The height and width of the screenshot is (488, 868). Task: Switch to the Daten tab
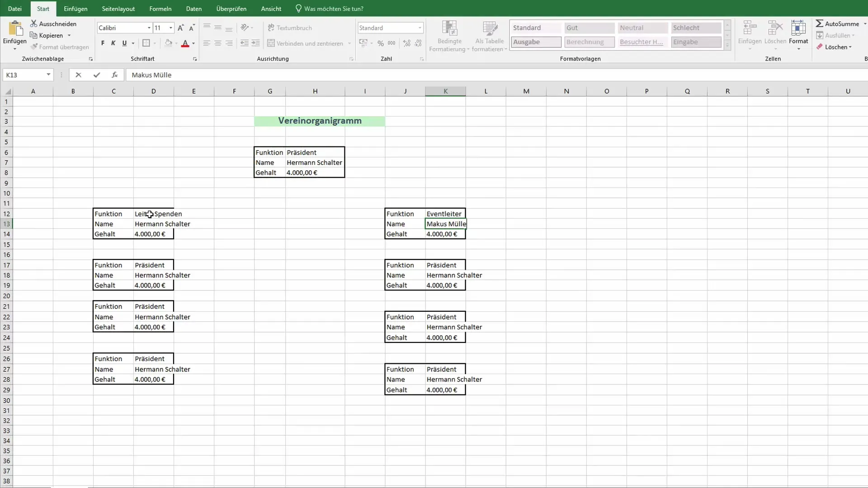[x=194, y=9]
